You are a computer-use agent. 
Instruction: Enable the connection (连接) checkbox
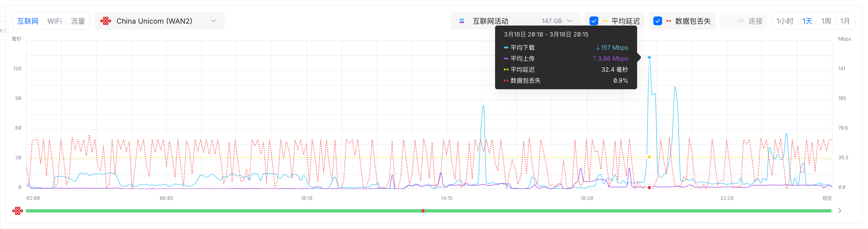coord(728,21)
